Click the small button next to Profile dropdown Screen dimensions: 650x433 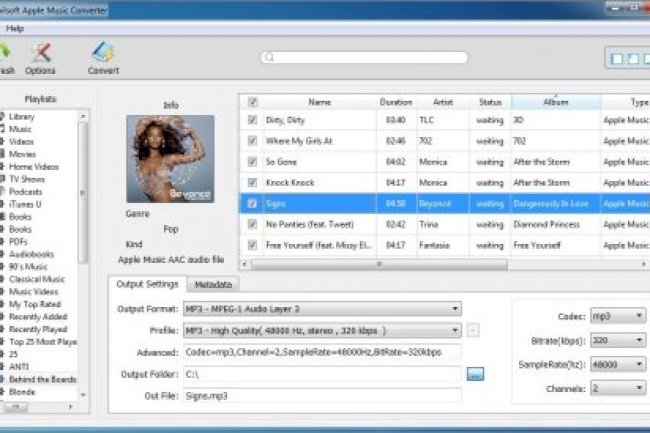coord(473,330)
